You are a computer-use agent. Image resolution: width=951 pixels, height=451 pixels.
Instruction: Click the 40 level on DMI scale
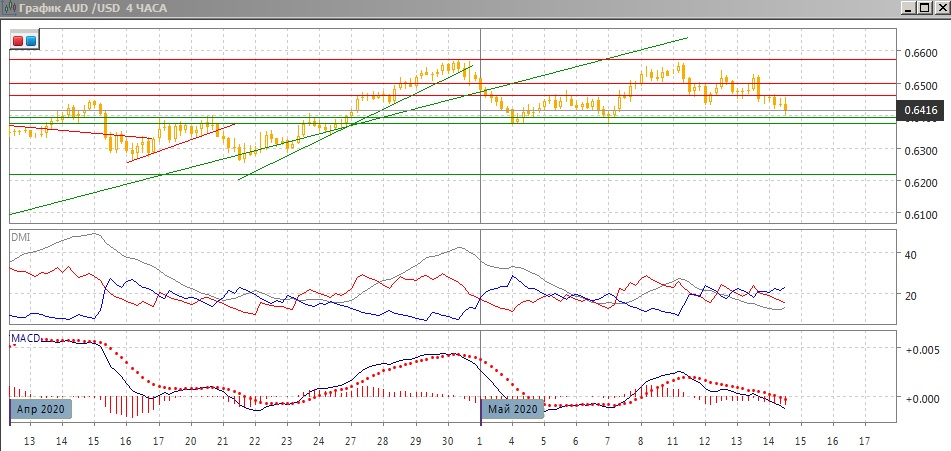coord(910,255)
